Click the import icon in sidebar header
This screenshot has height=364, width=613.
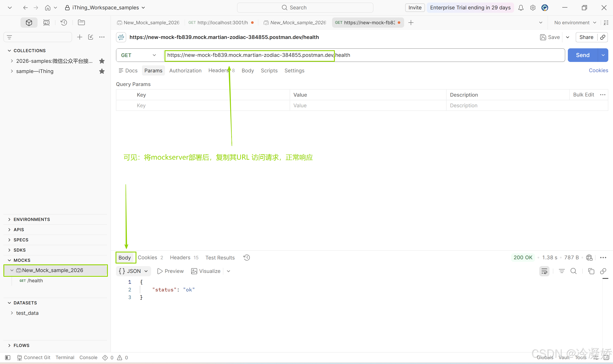tap(91, 37)
